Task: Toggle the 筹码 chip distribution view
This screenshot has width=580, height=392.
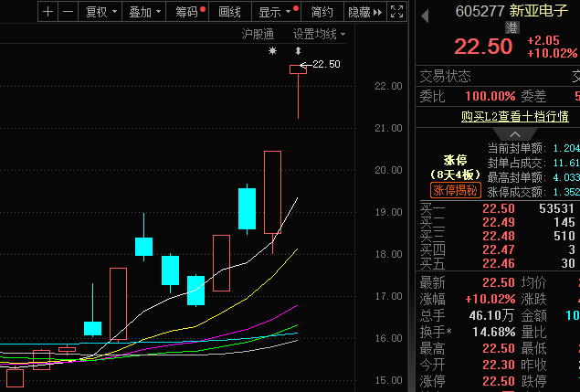Action: point(189,12)
